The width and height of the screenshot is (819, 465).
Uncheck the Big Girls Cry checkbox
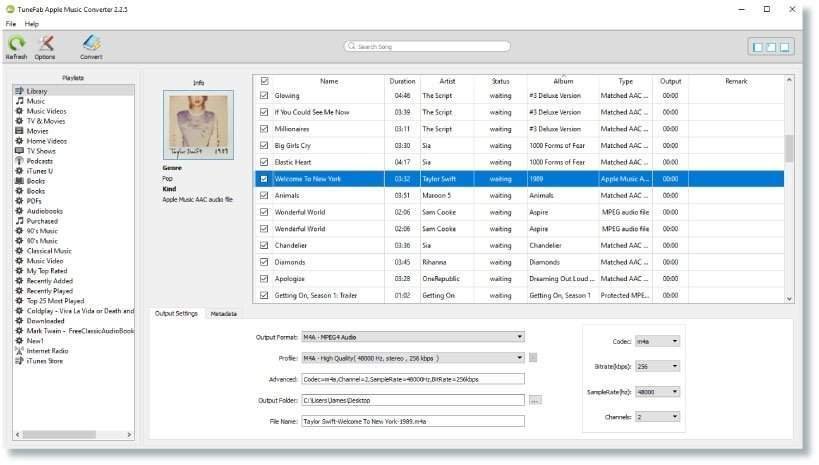264,145
